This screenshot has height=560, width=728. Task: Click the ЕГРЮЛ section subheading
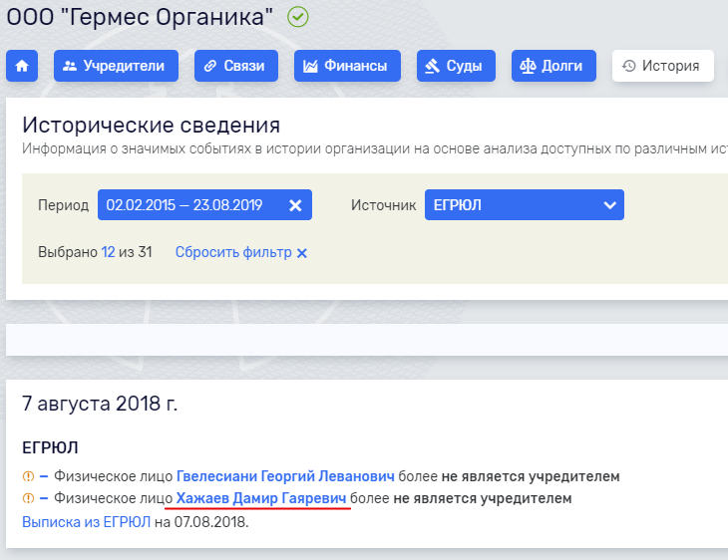[x=50, y=447]
